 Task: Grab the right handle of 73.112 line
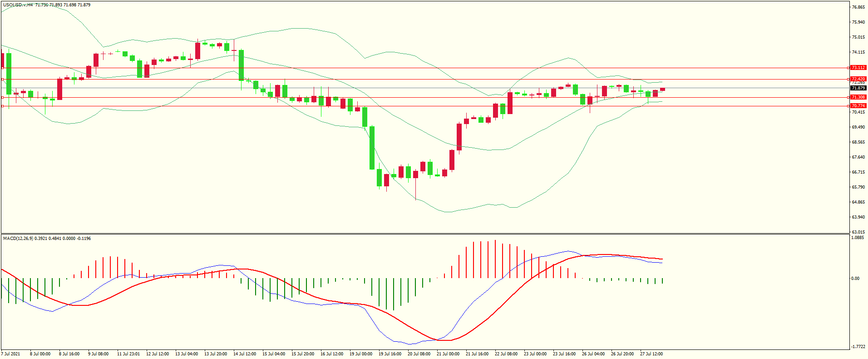point(848,68)
